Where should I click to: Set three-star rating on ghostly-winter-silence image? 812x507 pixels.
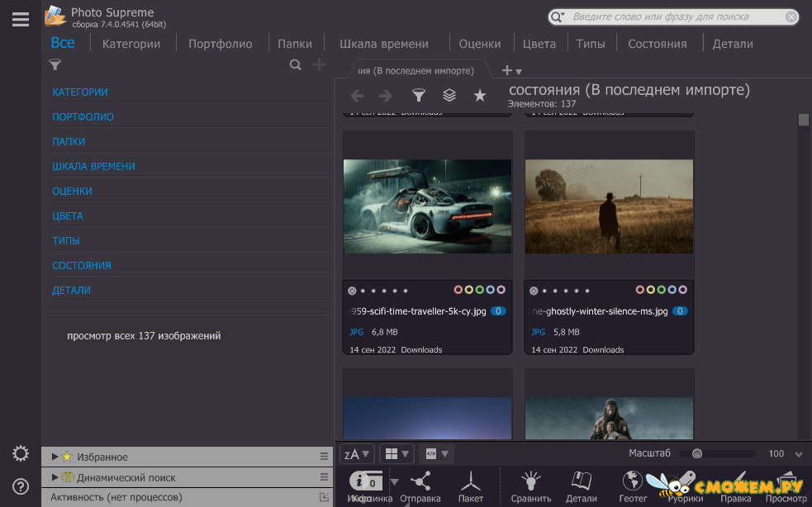click(566, 291)
